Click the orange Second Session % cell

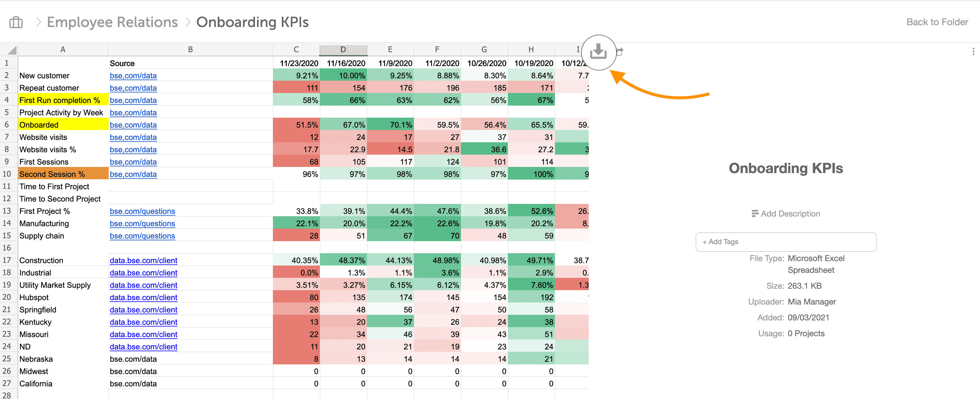(x=63, y=174)
